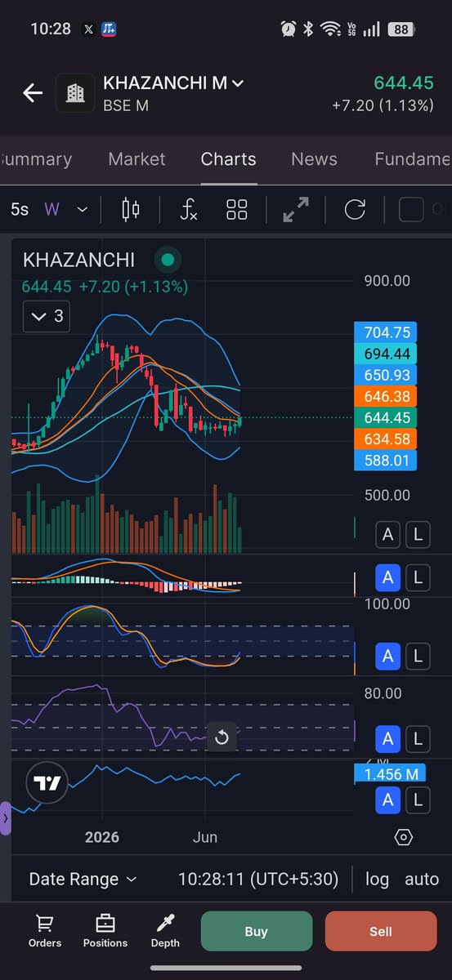Switch to the Summary tab

(36, 159)
